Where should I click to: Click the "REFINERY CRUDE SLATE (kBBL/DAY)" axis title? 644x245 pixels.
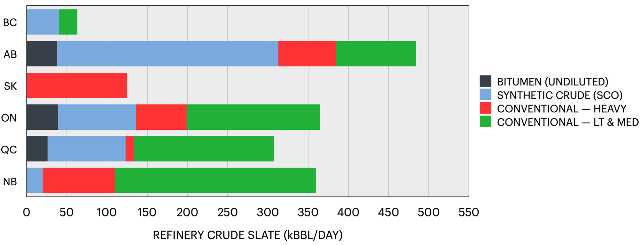248,235
